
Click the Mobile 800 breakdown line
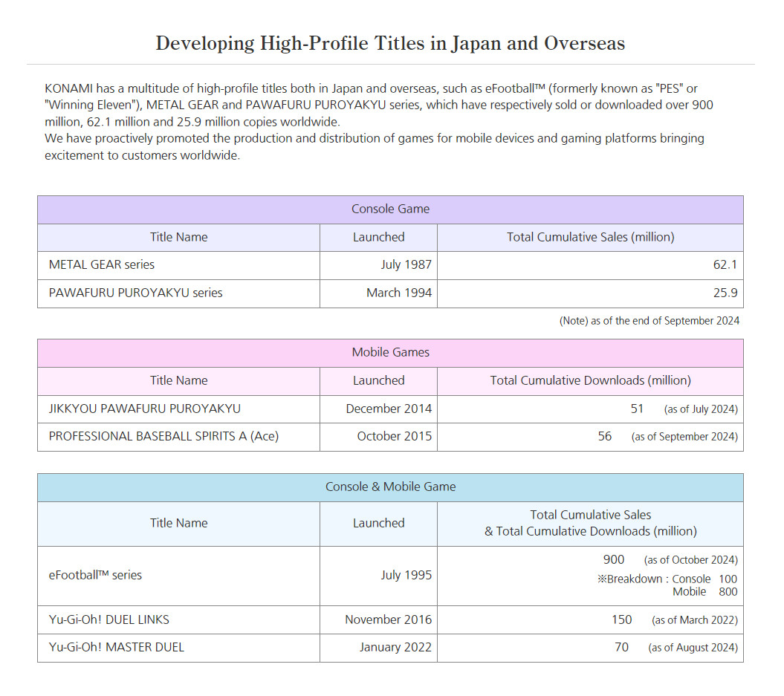[704, 592]
